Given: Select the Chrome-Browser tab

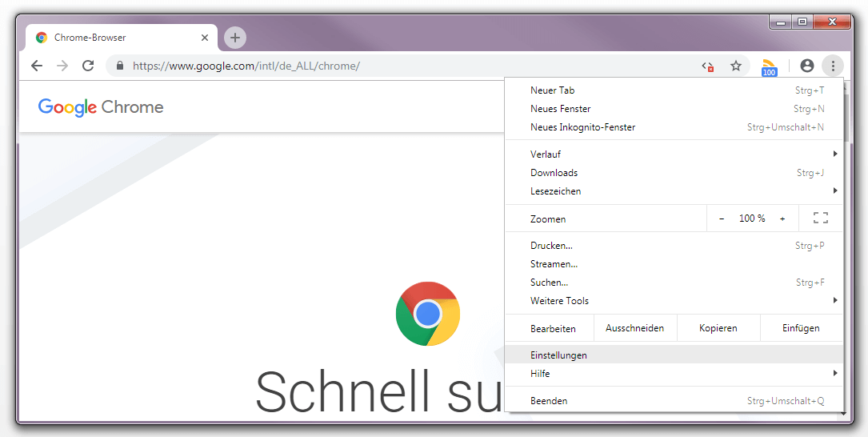Looking at the screenshot, I should (x=122, y=38).
